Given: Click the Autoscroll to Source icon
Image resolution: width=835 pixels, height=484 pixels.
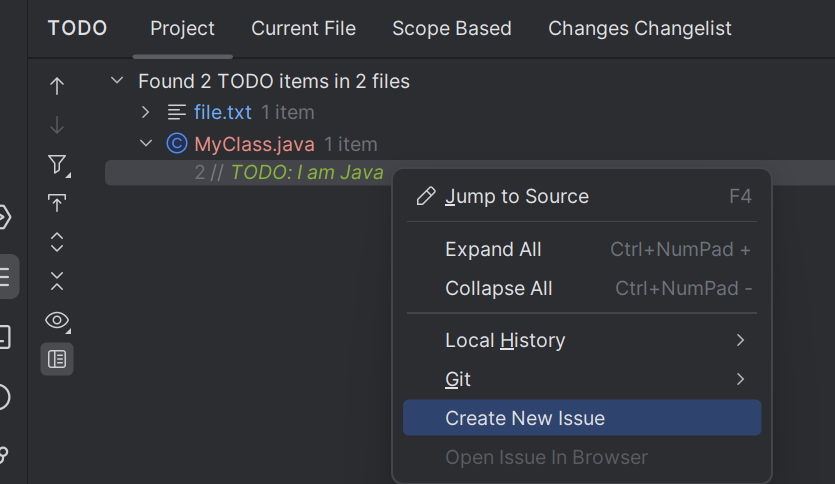Looking at the screenshot, I should pos(57,204).
